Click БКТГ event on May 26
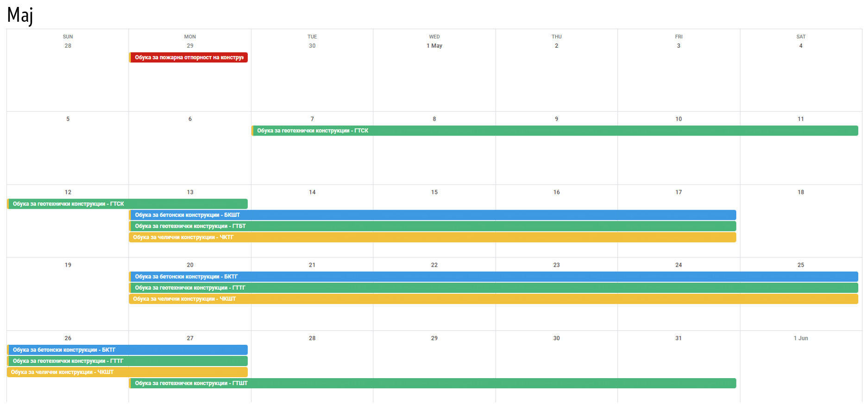Viewport: 868px width, 405px height. (x=127, y=350)
